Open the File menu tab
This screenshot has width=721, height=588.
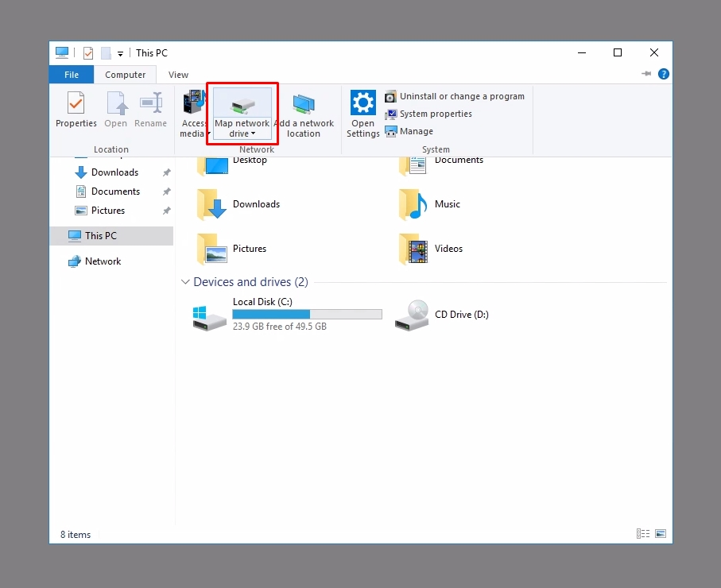72,75
